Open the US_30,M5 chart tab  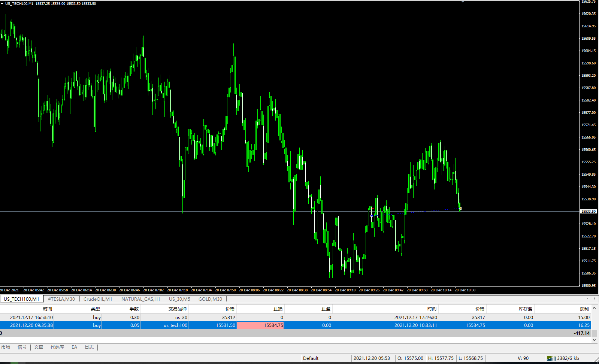(x=179, y=299)
